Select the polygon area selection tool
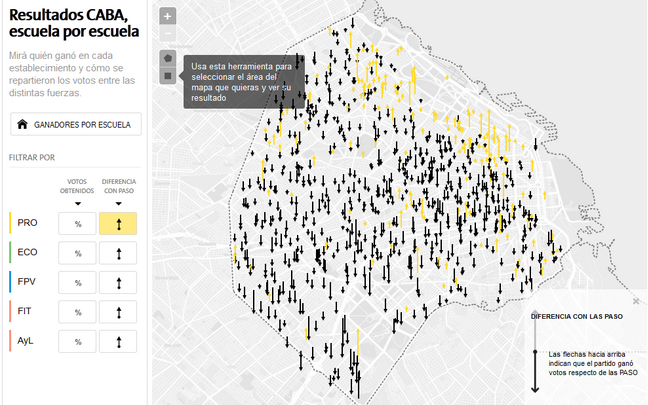 pyautogui.click(x=168, y=58)
